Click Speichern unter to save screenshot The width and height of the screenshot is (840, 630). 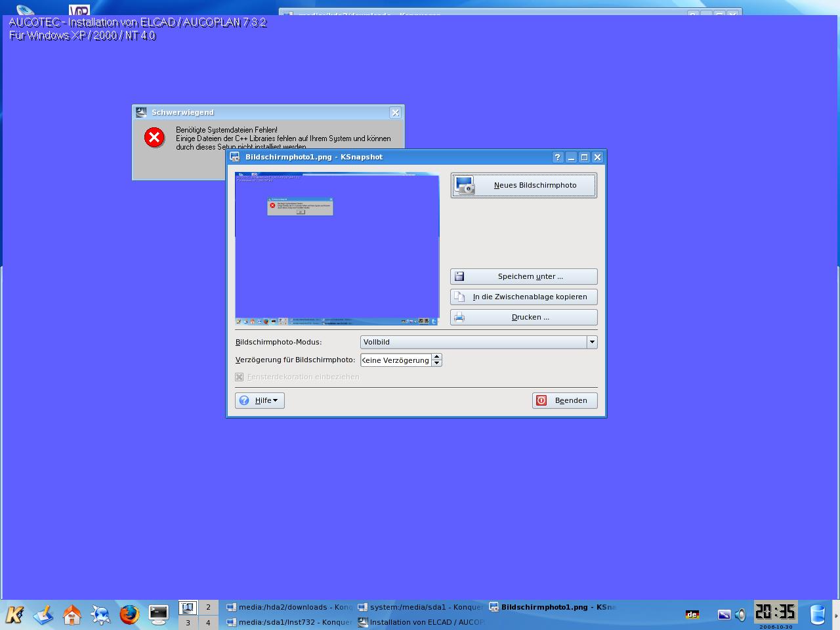point(524,276)
